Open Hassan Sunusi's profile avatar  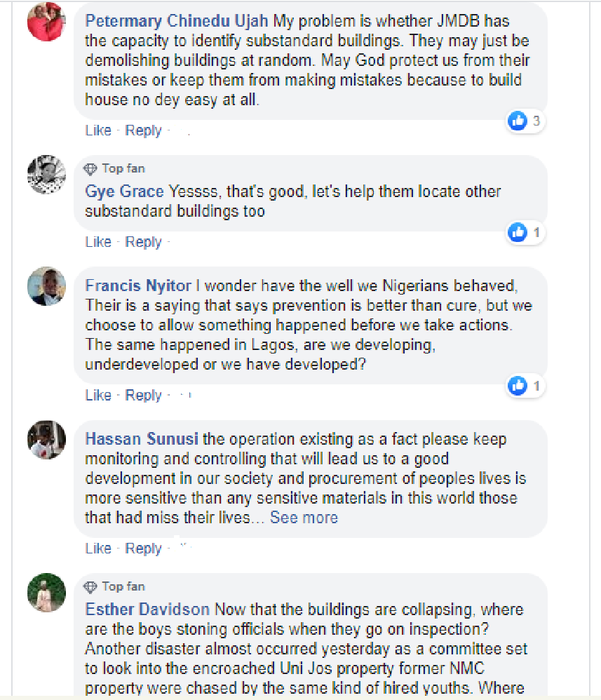tap(46, 440)
